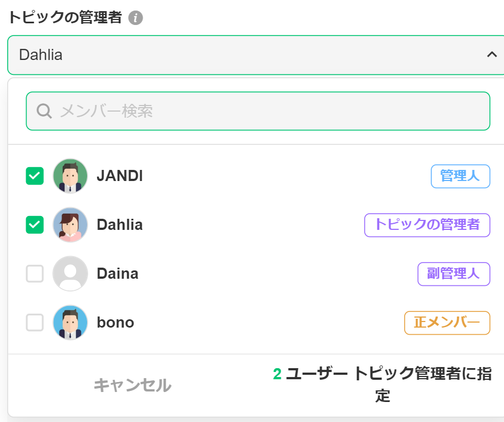Screen dimensions: 504x422
Task: Uncheck the Dahlia member checkbox
Action: [x=35, y=225]
